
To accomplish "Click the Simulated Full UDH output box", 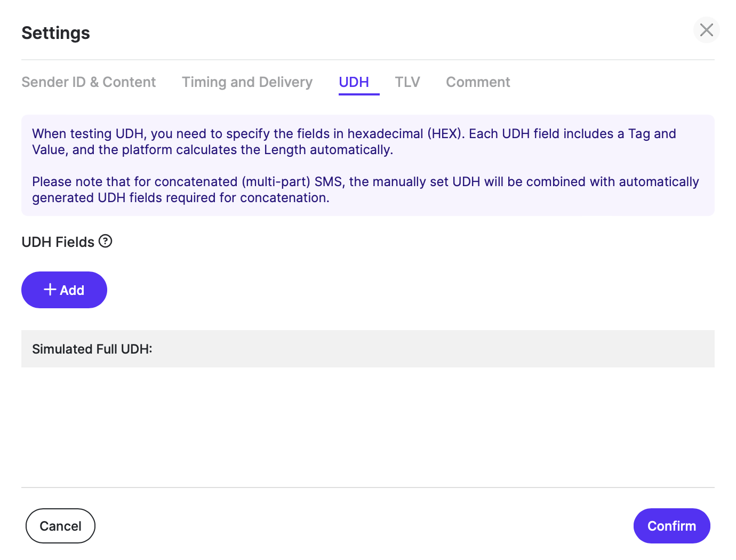I will point(368,349).
